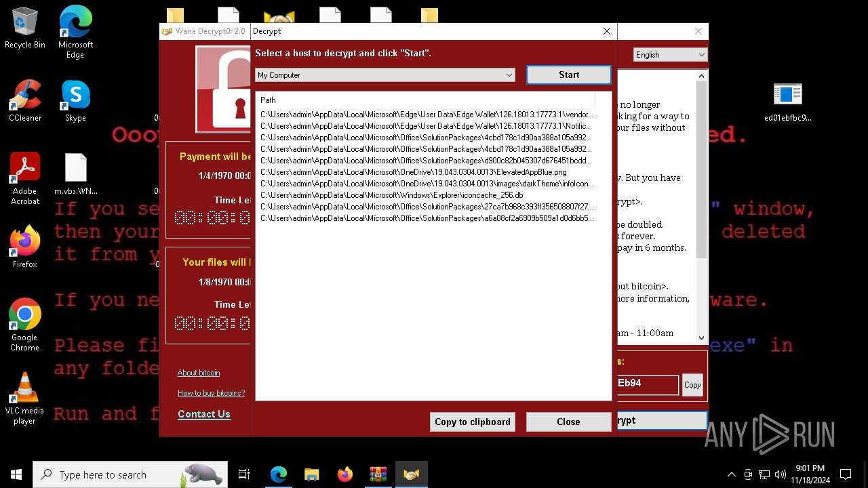Show hidden system tray icons
Viewport: 868px width, 488px height.
point(732,474)
